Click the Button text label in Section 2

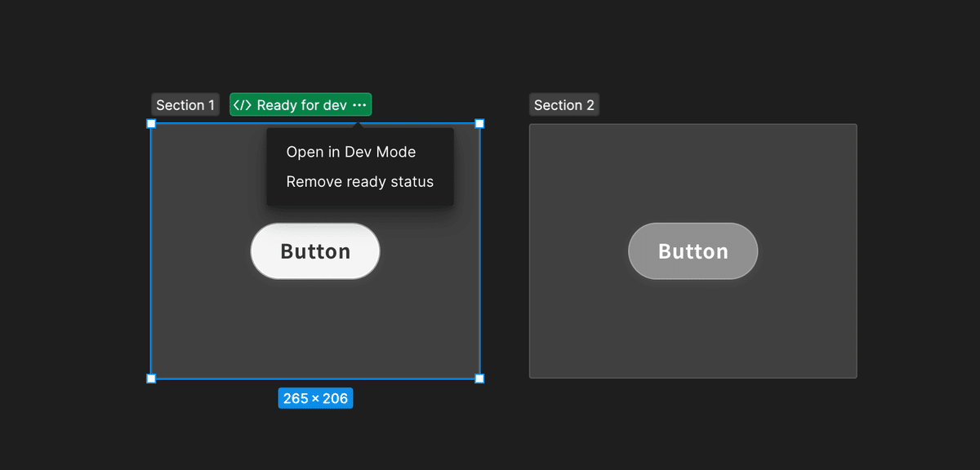click(x=693, y=251)
